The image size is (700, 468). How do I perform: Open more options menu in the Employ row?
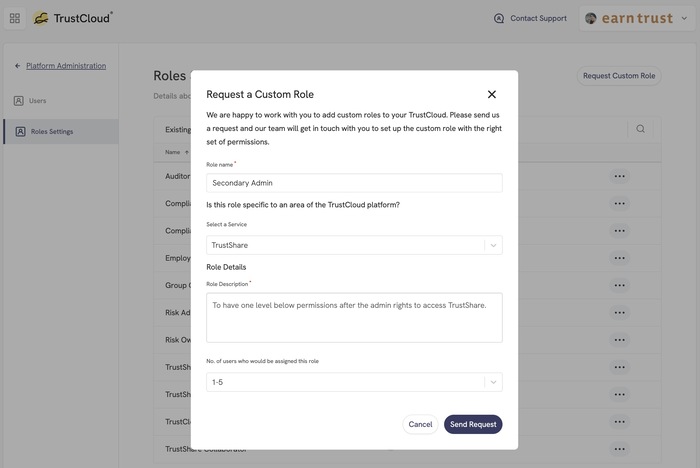[x=619, y=258]
